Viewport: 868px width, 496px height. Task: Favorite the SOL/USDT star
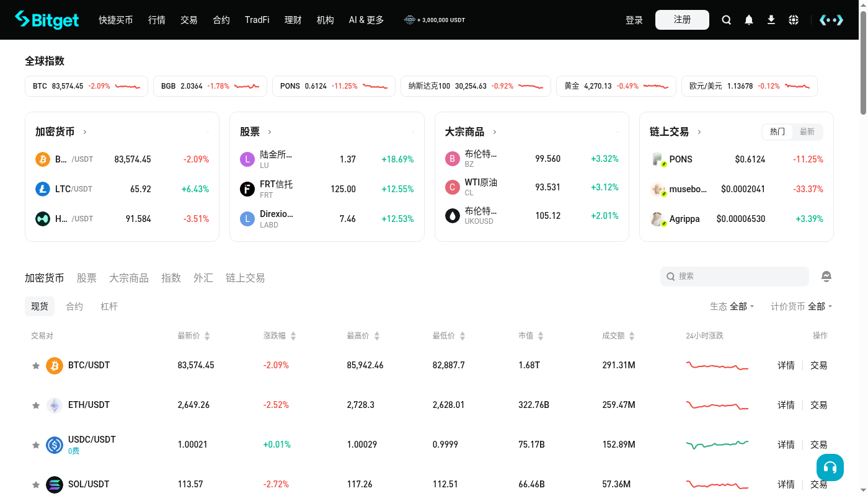(x=36, y=484)
